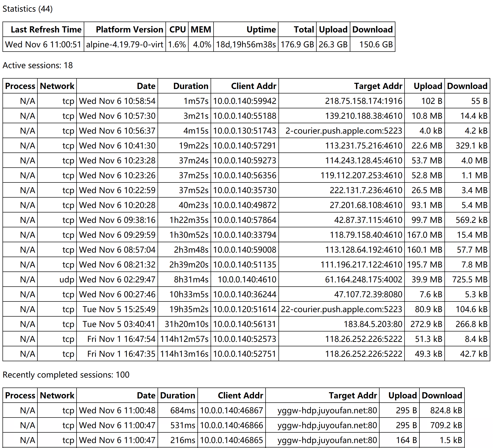Viewport: 493px width, 448px height.
Task: Click target address 22-courier.push.apple.com:5223
Action: (341, 309)
